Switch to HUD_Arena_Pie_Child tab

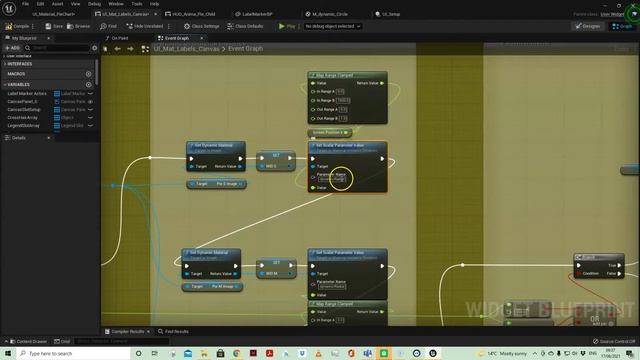click(x=190, y=14)
